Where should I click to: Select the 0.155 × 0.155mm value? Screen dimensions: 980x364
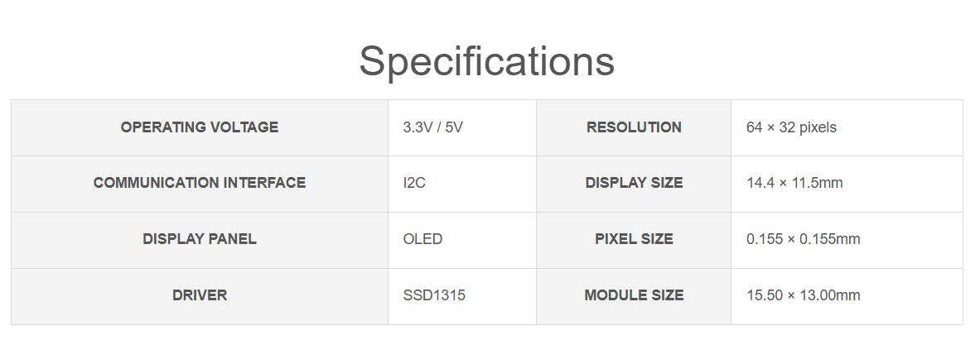coord(803,239)
